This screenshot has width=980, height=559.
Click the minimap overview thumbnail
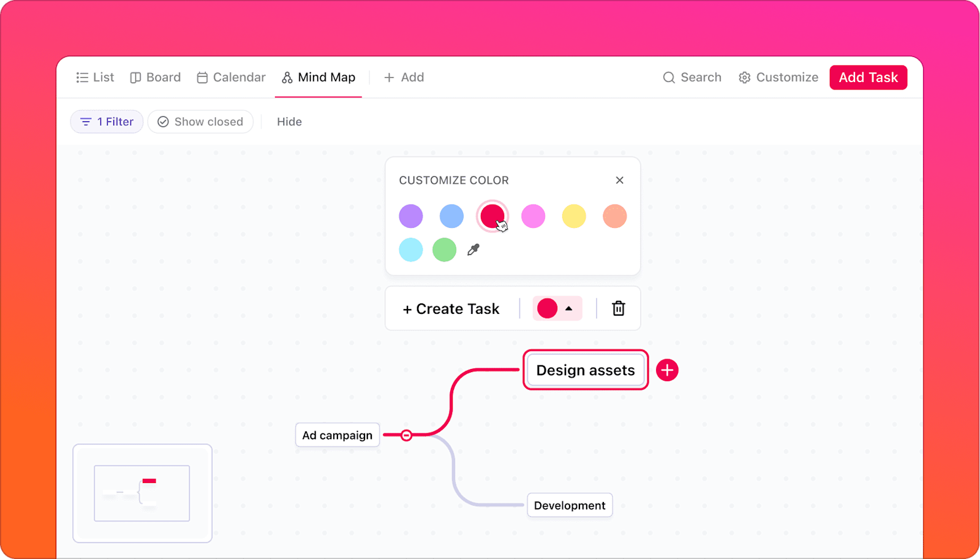[x=142, y=493]
